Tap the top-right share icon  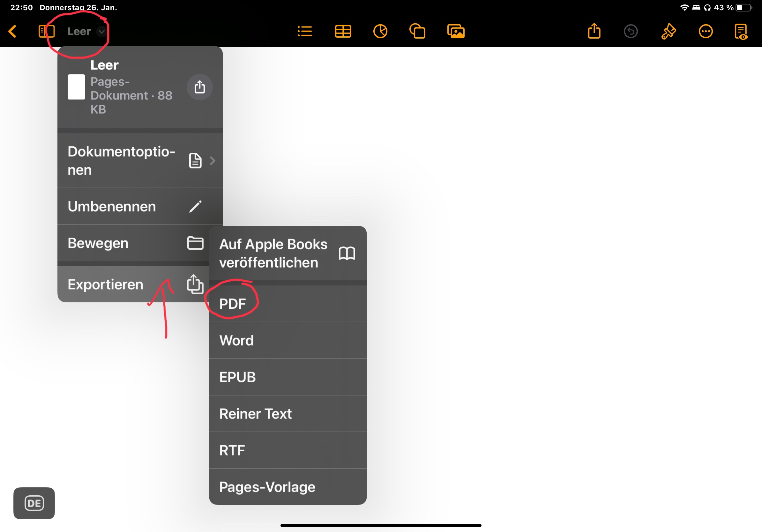tap(594, 32)
